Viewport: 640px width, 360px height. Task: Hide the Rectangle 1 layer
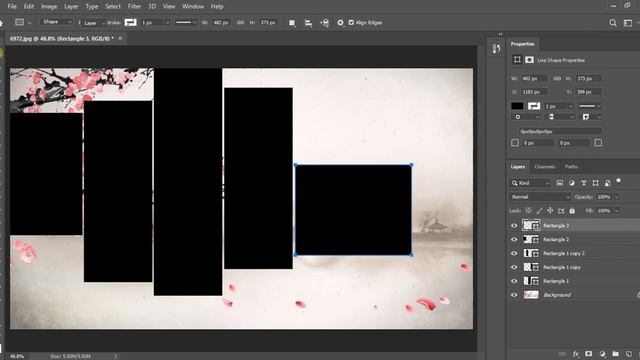514,281
